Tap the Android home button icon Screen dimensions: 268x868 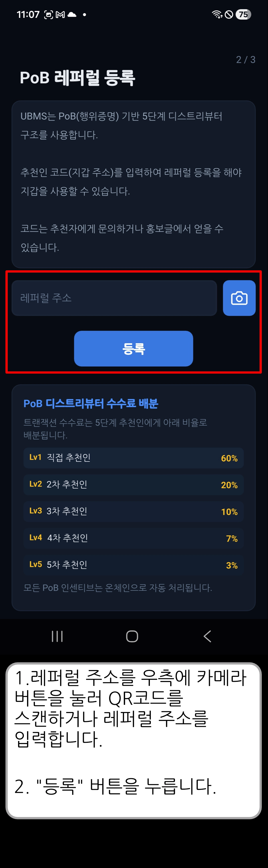(132, 636)
